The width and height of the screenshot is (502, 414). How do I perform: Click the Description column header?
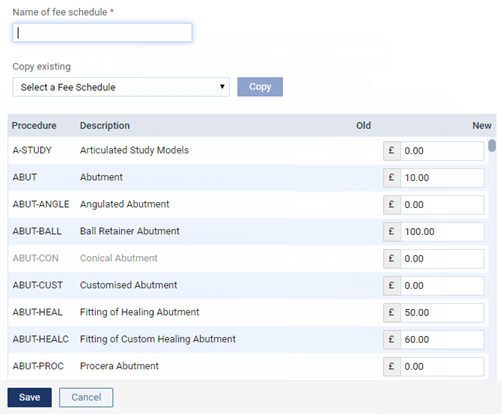pyautogui.click(x=105, y=126)
